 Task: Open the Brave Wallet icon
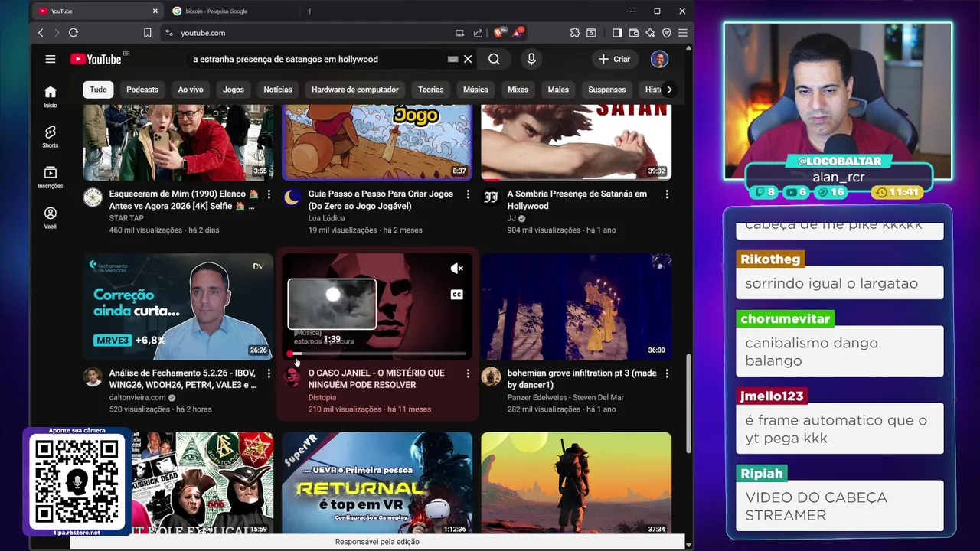[634, 33]
